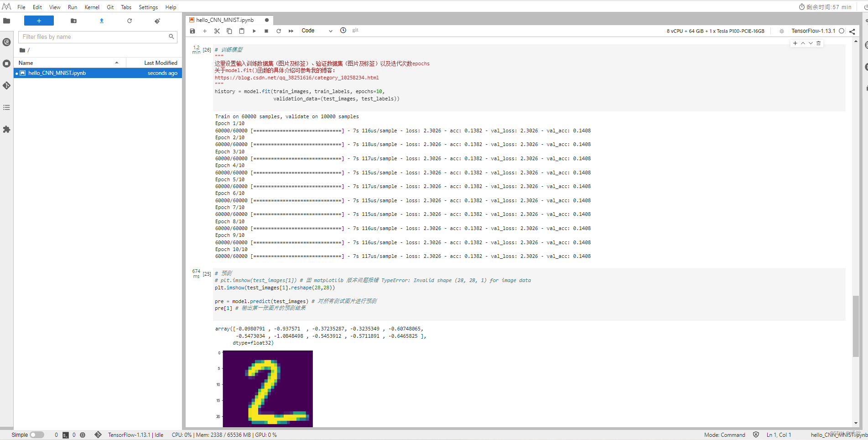Toggle Simple interface mode switch
Image resolution: width=868 pixels, height=440 pixels.
pos(37,435)
